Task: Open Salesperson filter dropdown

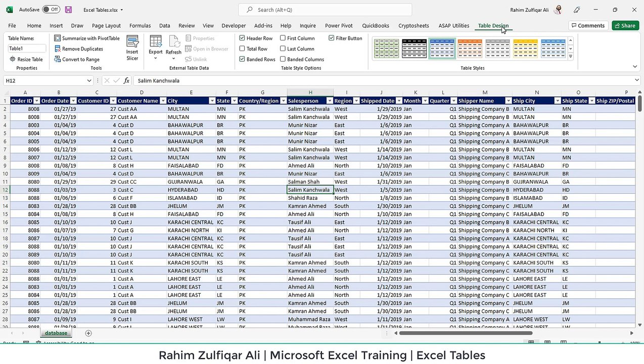Action: pyautogui.click(x=329, y=101)
